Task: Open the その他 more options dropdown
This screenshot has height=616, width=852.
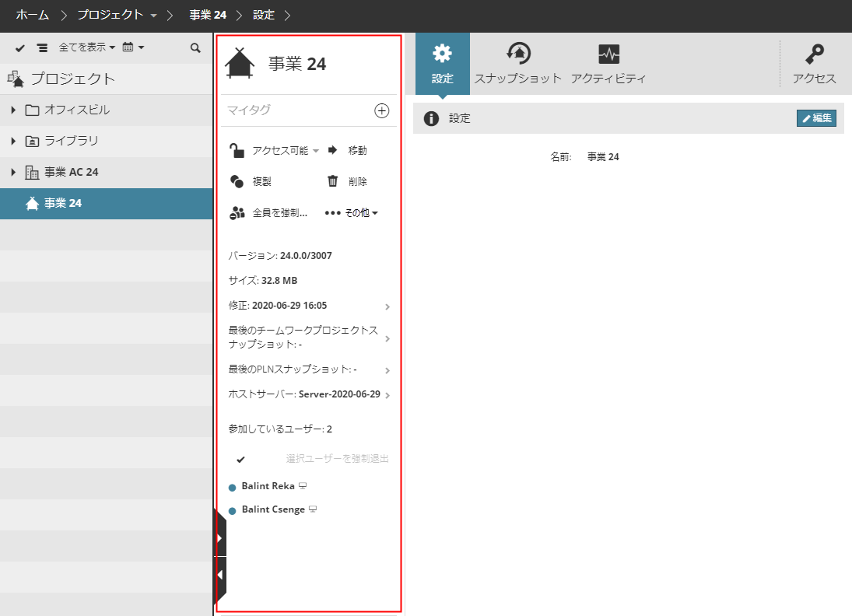Action: [352, 213]
